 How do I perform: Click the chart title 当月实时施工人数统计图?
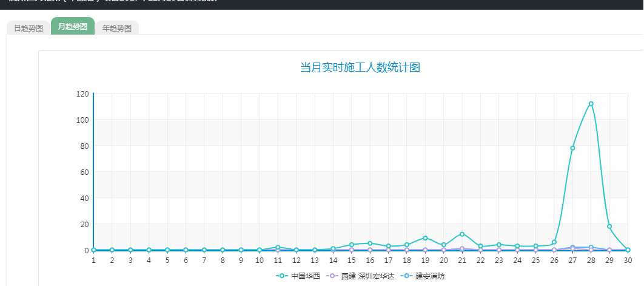point(360,67)
